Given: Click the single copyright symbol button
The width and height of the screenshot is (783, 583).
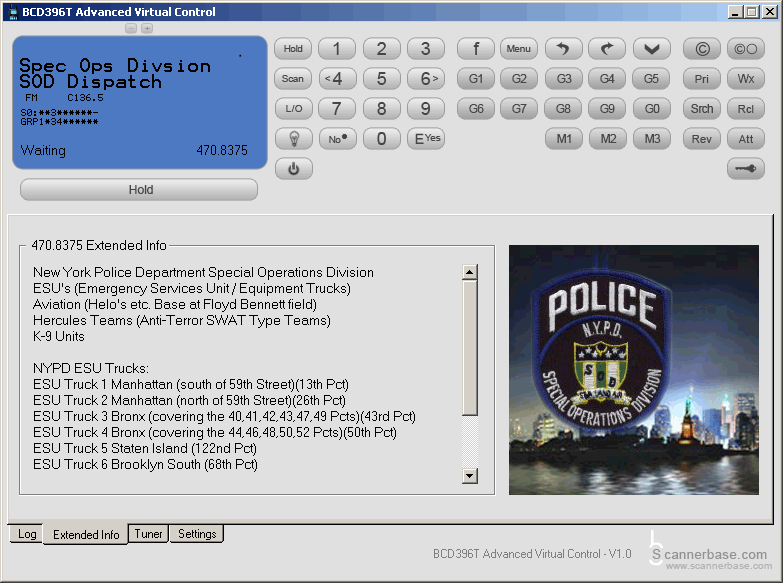Looking at the screenshot, I should pyautogui.click(x=702, y=48).
